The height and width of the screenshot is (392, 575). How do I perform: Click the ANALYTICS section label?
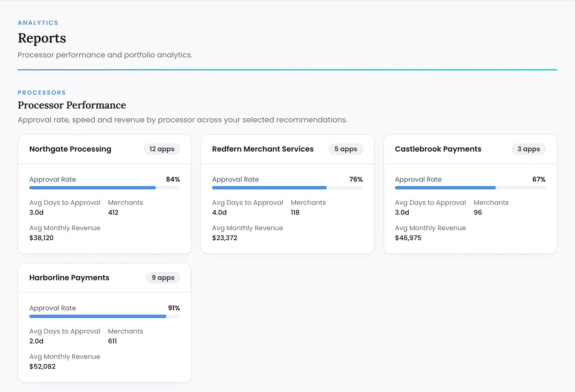(x=38, y=22)
